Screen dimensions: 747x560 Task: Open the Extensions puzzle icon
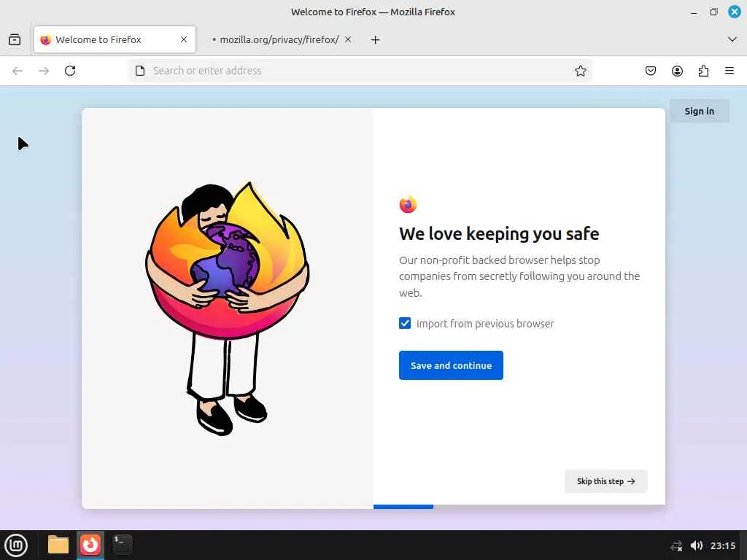coord(703,71)
